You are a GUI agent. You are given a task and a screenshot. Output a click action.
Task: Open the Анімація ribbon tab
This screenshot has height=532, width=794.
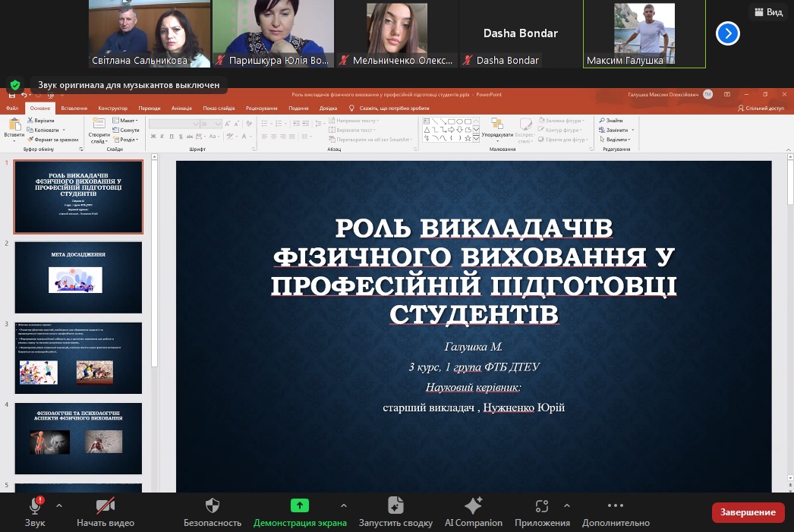[x=181, y=109]
